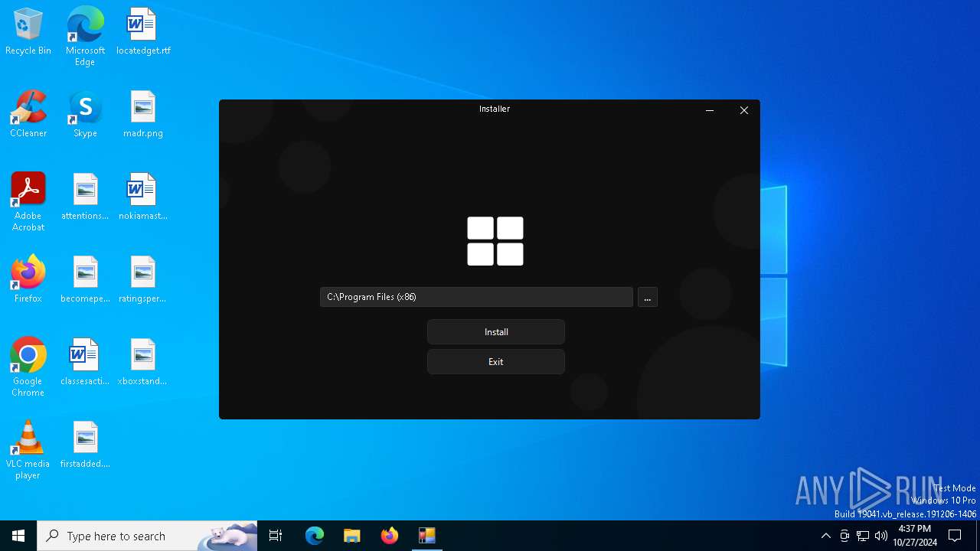The height and width of the screenshot is (551, 980).
Task: Close the Installer window
Action: point(744,110)
